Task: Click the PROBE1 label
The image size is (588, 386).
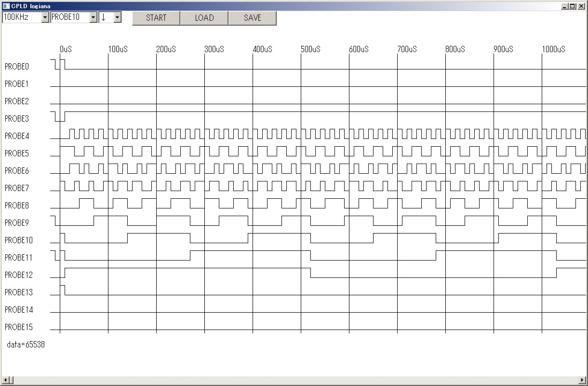Action: [x=17, y=84]
